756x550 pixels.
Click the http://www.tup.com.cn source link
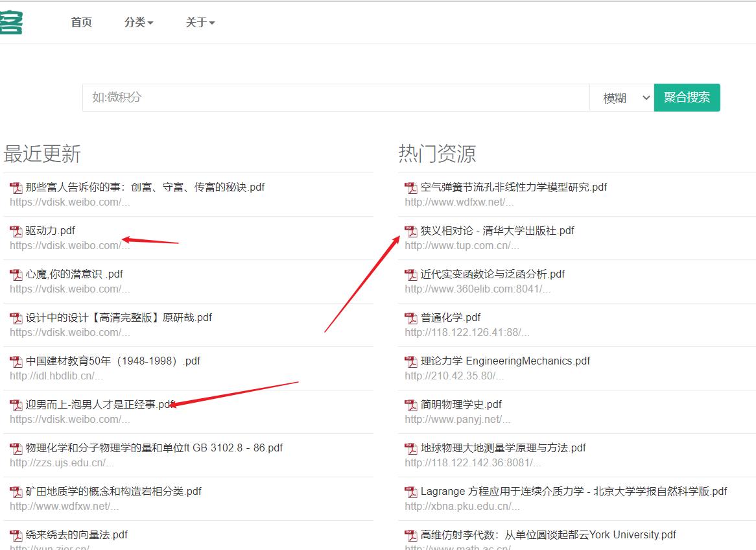click(x=448, y=246)
